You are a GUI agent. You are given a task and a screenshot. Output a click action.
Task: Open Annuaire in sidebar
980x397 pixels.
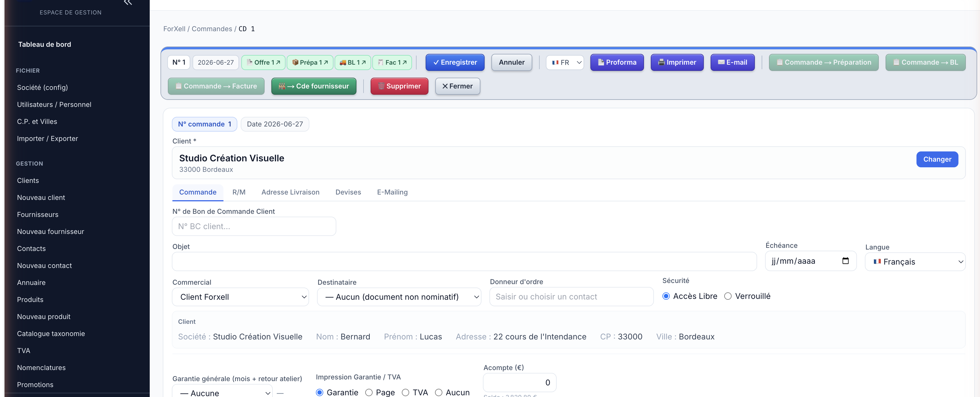pyautogui.click(x=31, y=283)
